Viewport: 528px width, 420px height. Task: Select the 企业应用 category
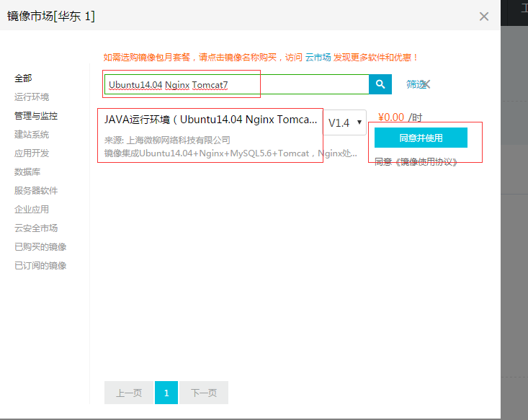pyautogui.click(x=32, y=210)
